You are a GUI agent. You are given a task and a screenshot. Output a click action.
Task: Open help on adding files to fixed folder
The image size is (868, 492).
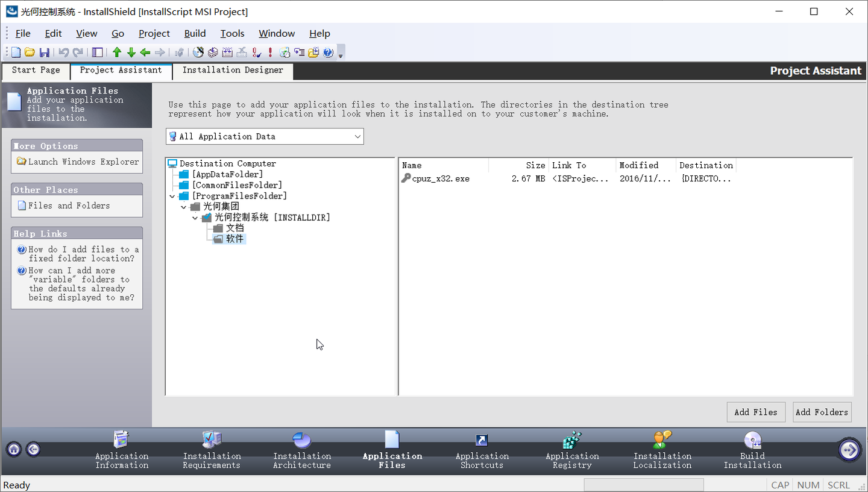83,254
